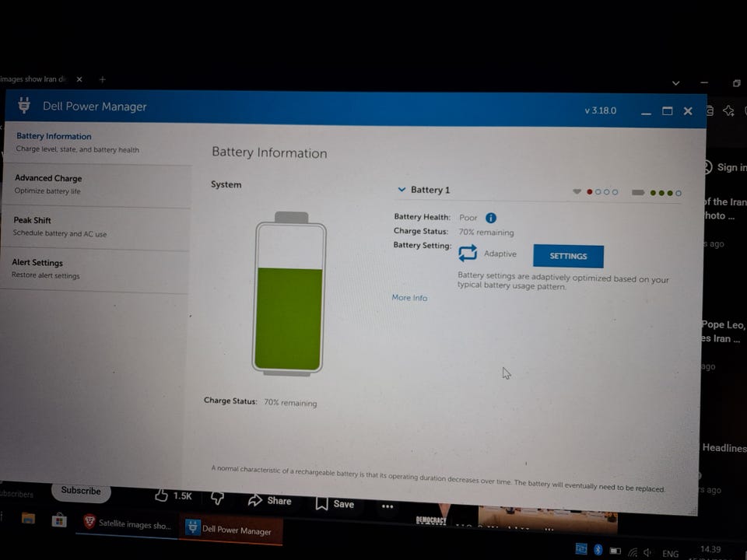This screenshot has height=560, width=747.
Task: Open the Peak Shift page
Action: coord(96,227)
